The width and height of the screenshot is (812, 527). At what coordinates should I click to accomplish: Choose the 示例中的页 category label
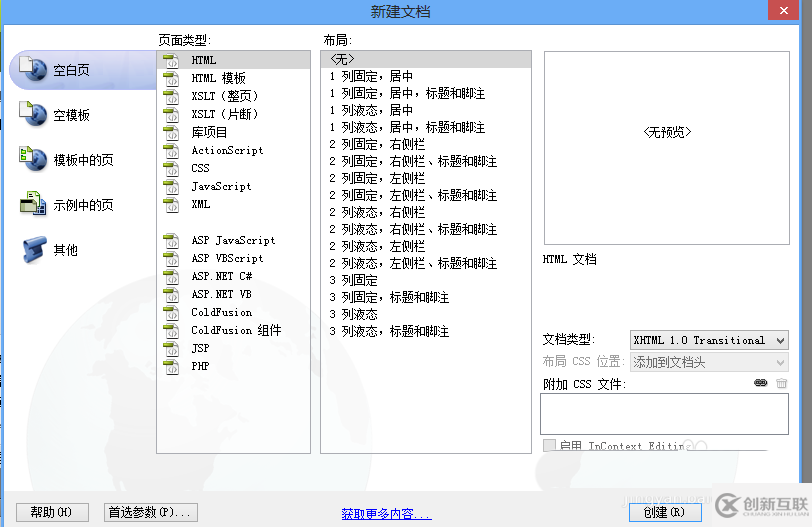83,205
